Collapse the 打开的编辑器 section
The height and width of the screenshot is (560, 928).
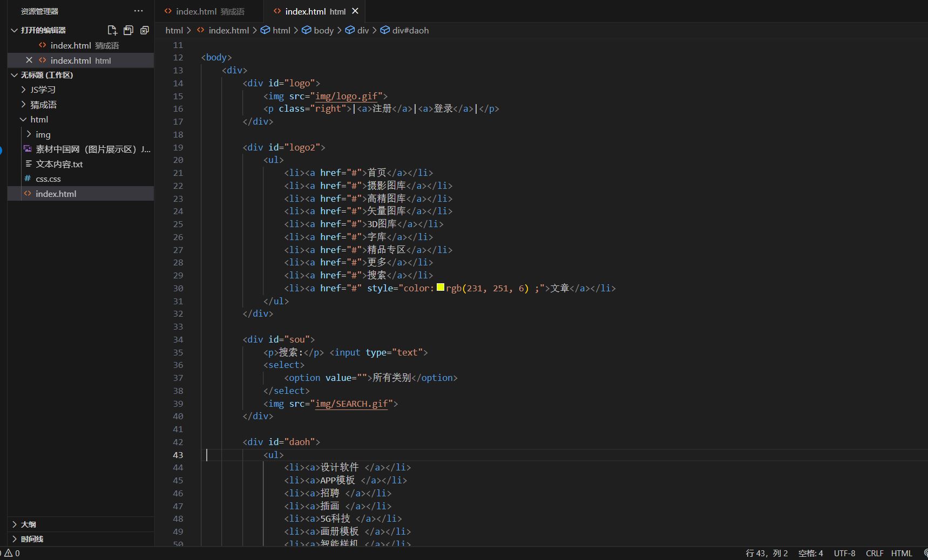[x=15, y=30]
